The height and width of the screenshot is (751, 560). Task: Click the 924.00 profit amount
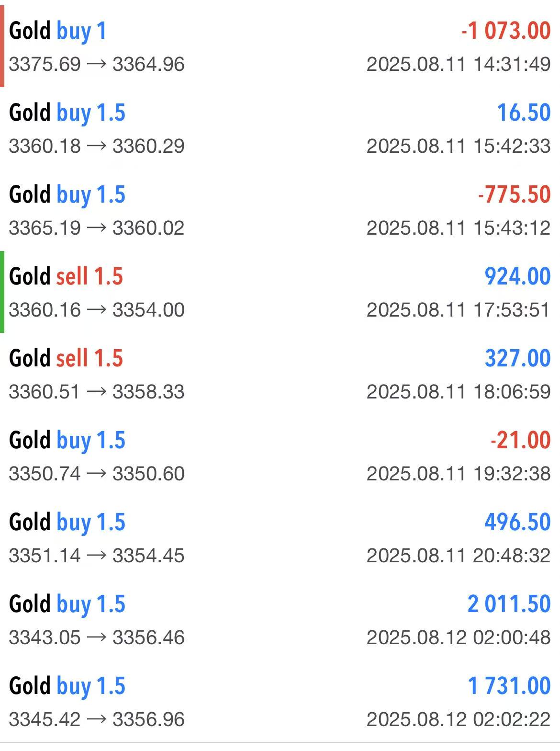click(517, 276)
